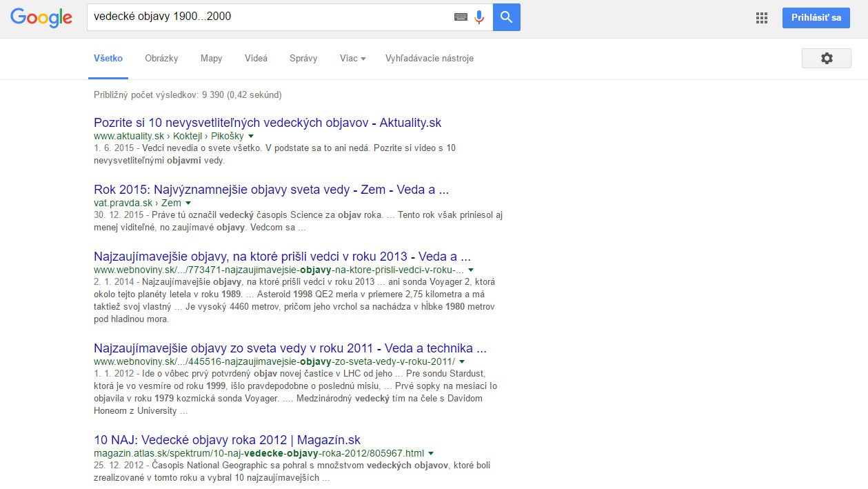Open Rok 2015 Najvýznamnejšie objavy result
The width and height of the screenshot is (868, 489).
click(271, 190)
